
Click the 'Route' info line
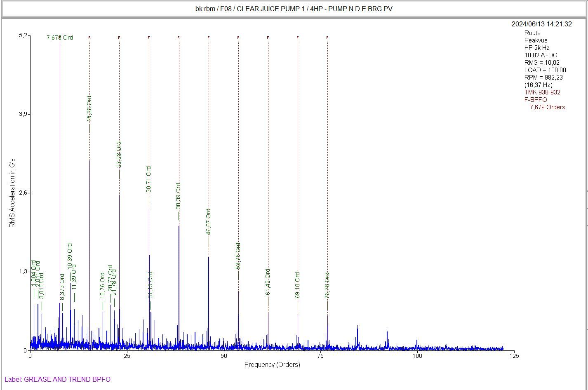coord(532,33)
